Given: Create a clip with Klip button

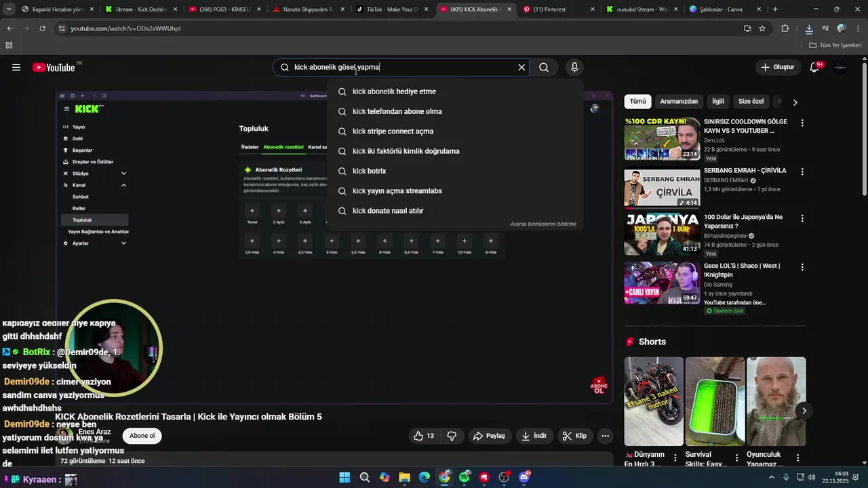Looking at the screenshot, I should pos(574,436).
